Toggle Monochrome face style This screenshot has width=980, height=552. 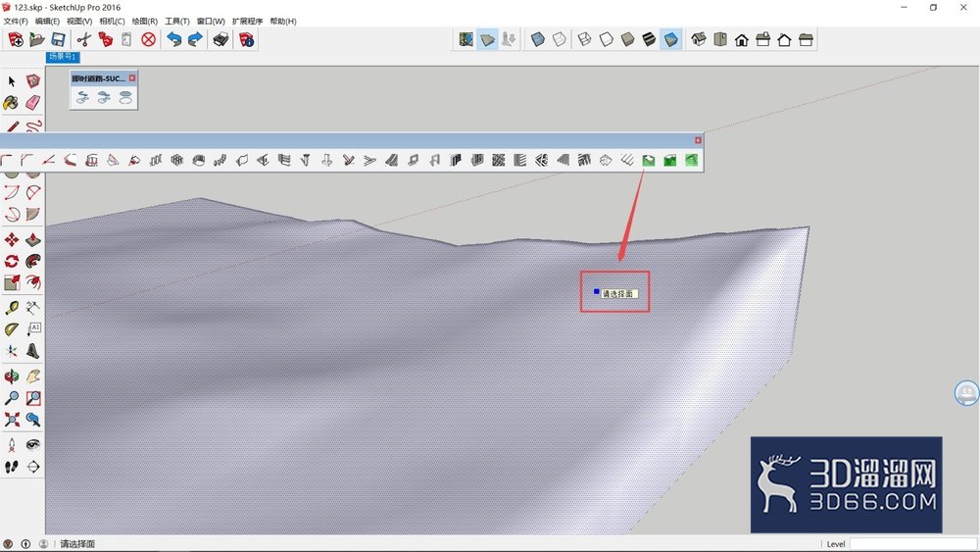pos(670,39)
